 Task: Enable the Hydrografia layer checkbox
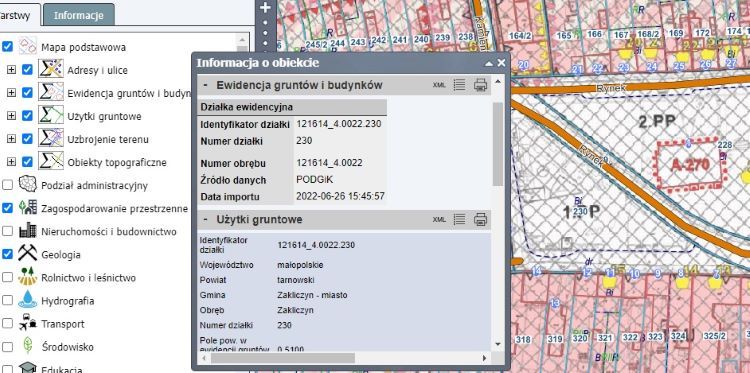[7, 300]
